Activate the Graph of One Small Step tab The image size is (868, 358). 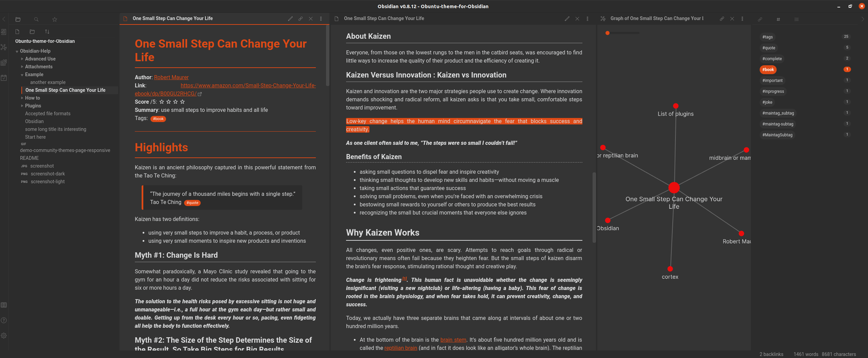pos(657,18)
